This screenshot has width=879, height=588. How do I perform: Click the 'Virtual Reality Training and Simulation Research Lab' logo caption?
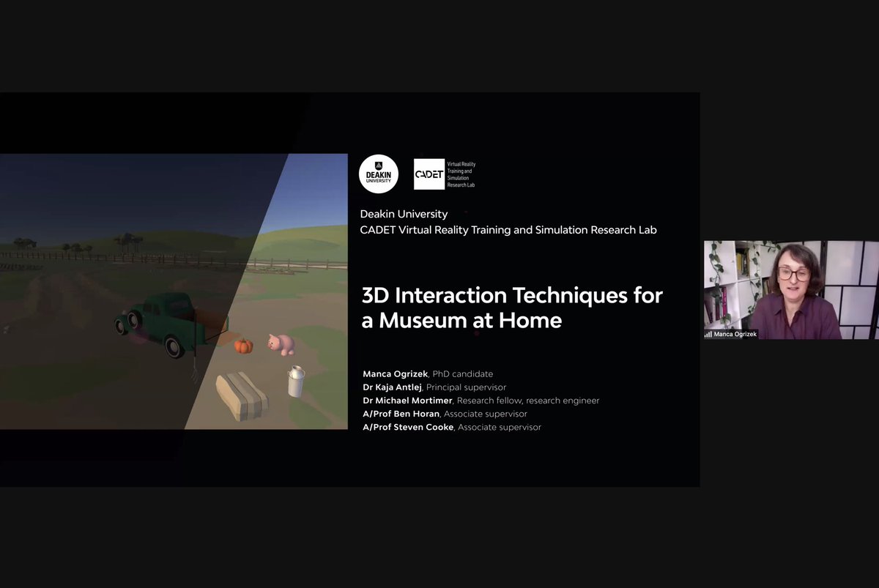pos(461,174)
